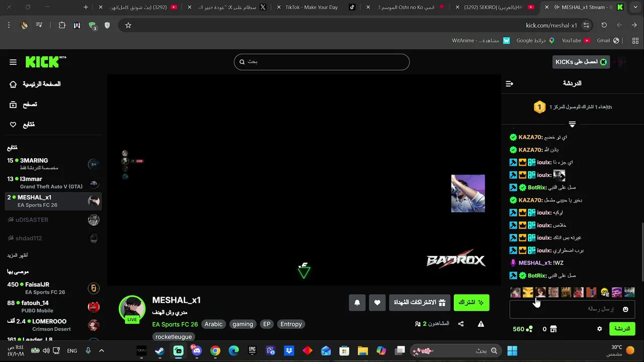Click the rocketleugue tag

pos(174,337)
